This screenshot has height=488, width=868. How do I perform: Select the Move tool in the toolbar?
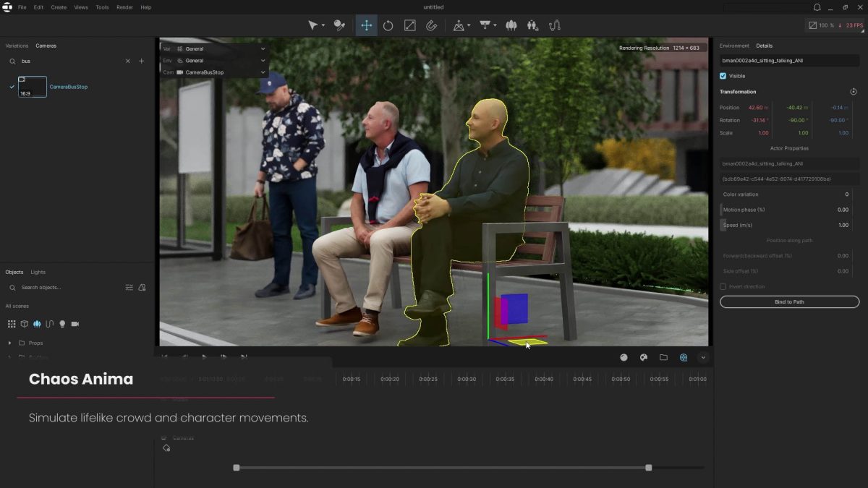pyautogui.click(x=367, y=25)
